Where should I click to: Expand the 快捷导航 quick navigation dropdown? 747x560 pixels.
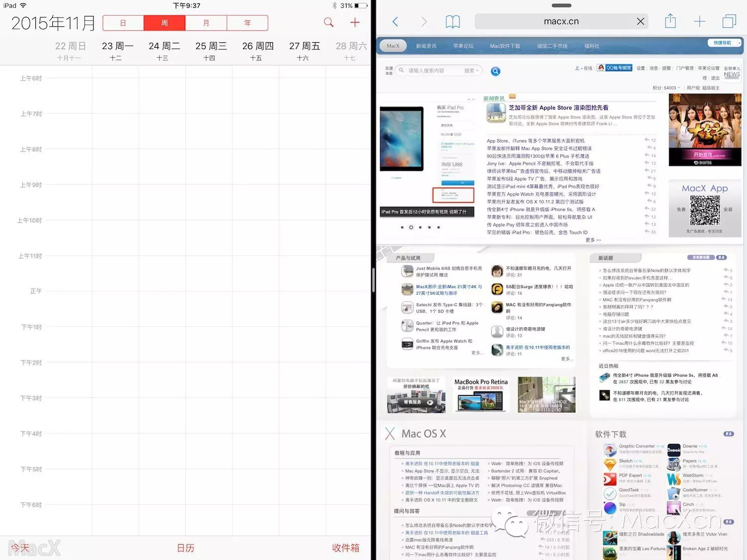[x=724, y=43]
